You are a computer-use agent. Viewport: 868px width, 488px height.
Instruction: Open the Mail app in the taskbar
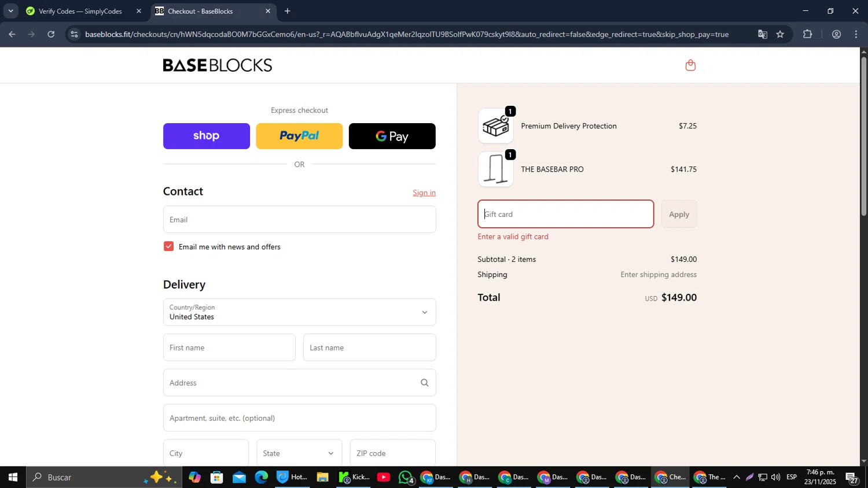pyautogui.click(x=239, y=477)
